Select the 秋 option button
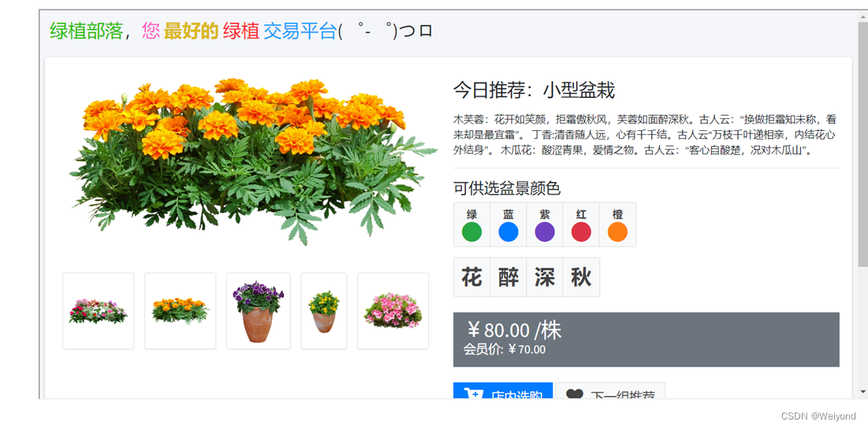Screen dimensions: 868x429 (581, 277)
